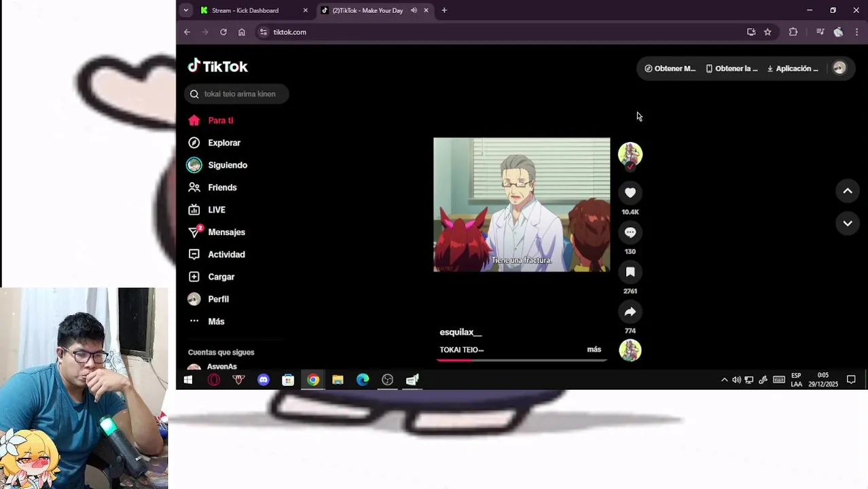Reload the TikTok page

[x=223, y=32]
